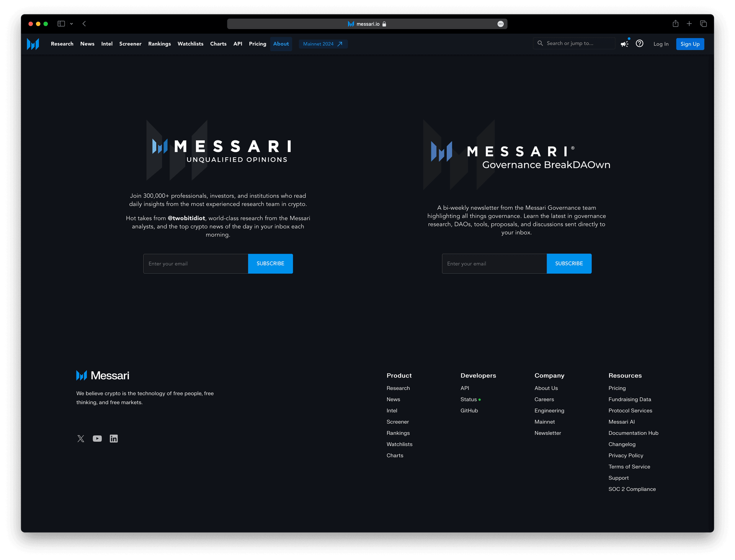Image resolution: width=735 pixels, height=560 pixels.
Task: Open footer News link
Action: coord(393,399)
